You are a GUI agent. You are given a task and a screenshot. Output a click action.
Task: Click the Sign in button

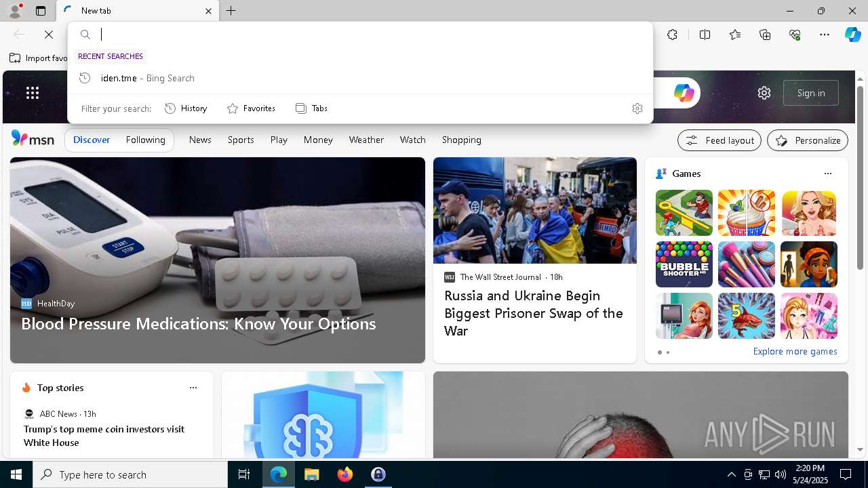tap(811, 93)
